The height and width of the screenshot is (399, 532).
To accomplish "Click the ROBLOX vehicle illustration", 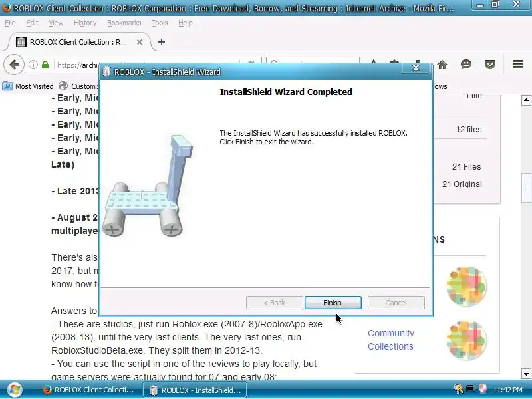I will [148, 186].
